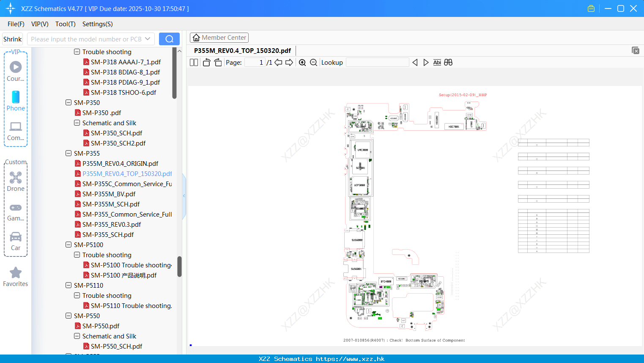Toggle the Abi whole-word match option
Screen dimensions: 644x363
tap(437, 62)
